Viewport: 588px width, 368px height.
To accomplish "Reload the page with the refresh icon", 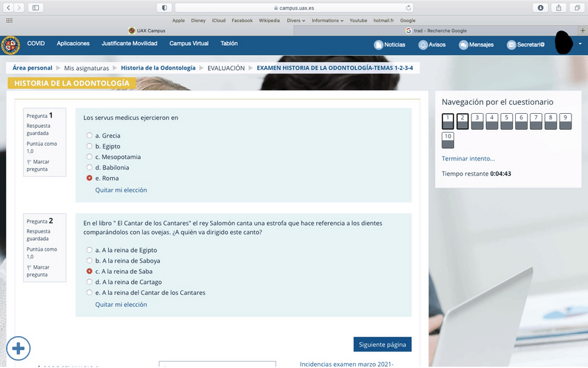I will [408, 8].
